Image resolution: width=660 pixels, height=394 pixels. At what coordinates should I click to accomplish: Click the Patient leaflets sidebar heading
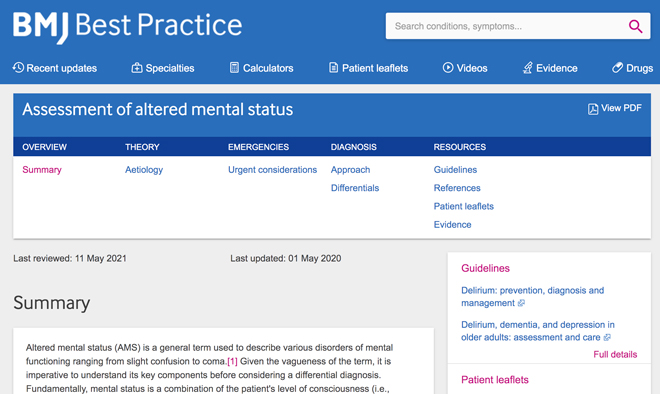pos(495,380)
